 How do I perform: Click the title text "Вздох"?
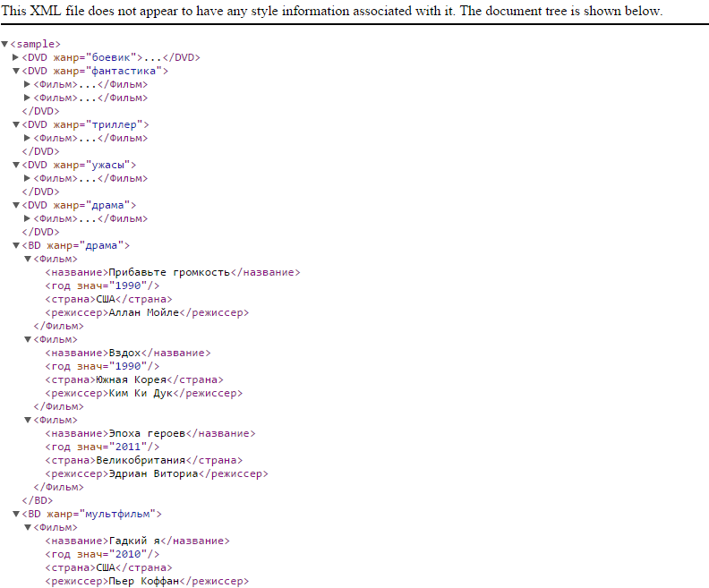pyautogui.click(x=124, y=353)
